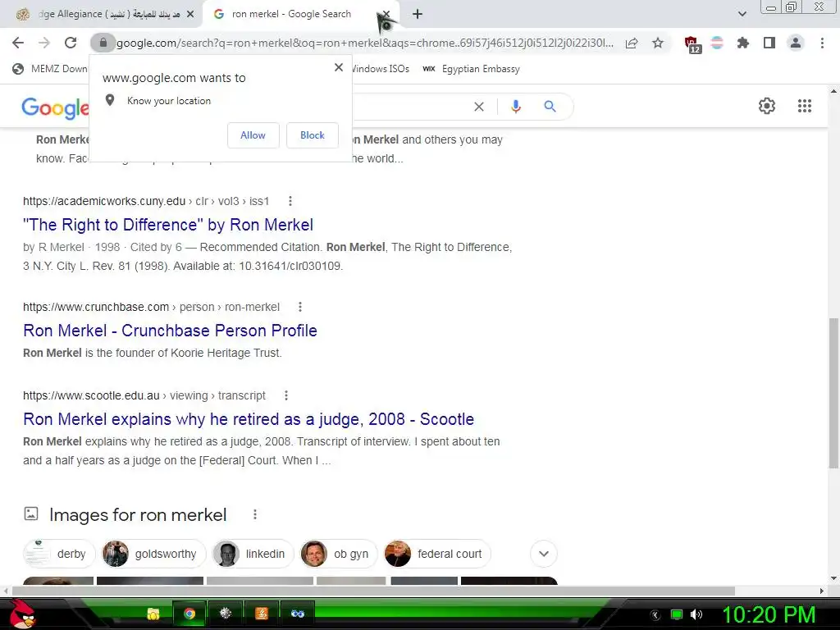Open the Windows ISOs bookmark

tap(380, 69)
